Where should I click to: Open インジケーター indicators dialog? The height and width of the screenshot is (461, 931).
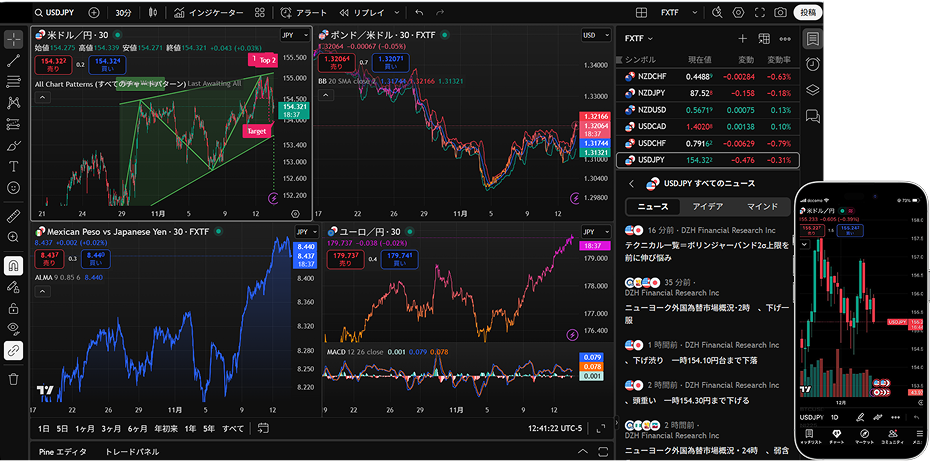(x=209, y=12)
